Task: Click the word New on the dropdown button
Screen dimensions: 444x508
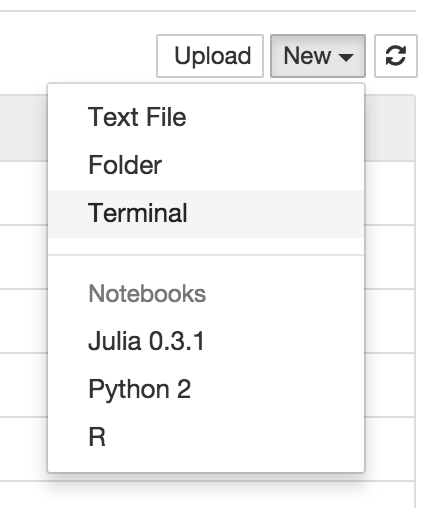Action: [x=307, y=56]
